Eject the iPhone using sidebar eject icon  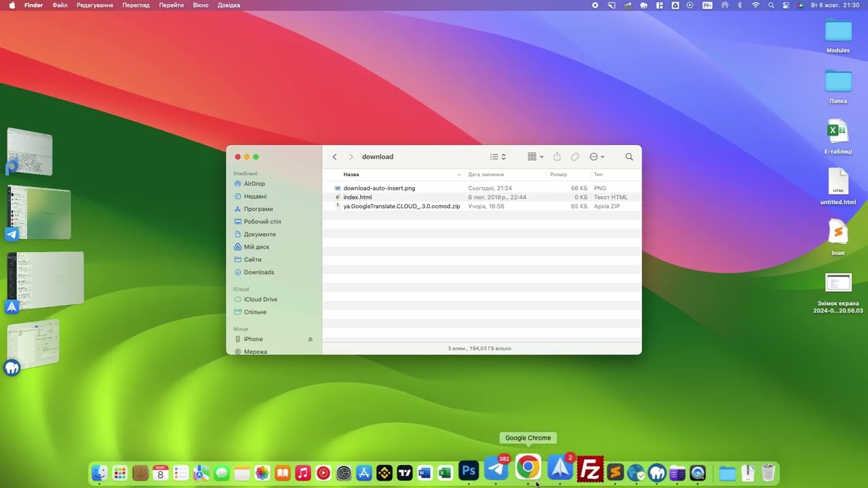[311, 339]
